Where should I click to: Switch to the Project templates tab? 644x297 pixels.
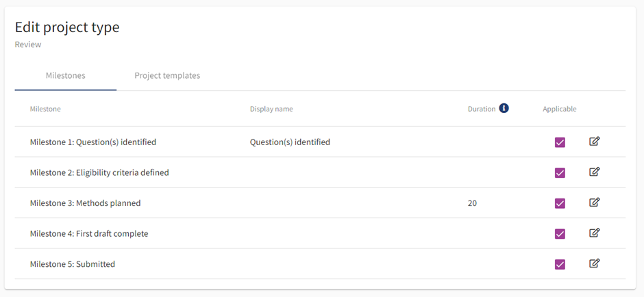(167, 75)
